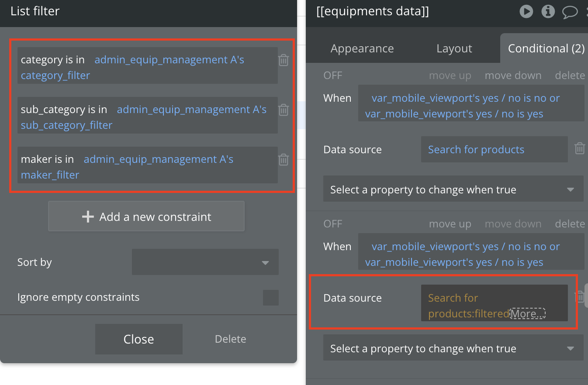Click the Search for products data source field

tap(495, 149)
